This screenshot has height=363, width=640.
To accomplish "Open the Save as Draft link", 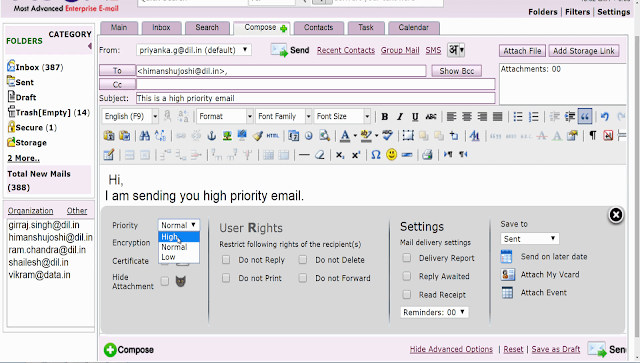I will [556, 350].
